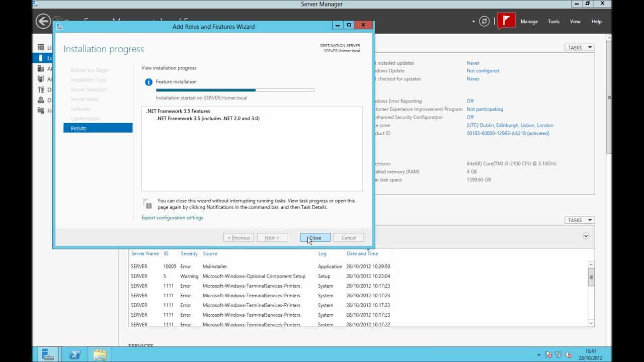Image resolution: width=644 pixels, height=362 pixels.
Task: Click the 28/10/2012 10:23:04 date cell
Action: [368, 276]
